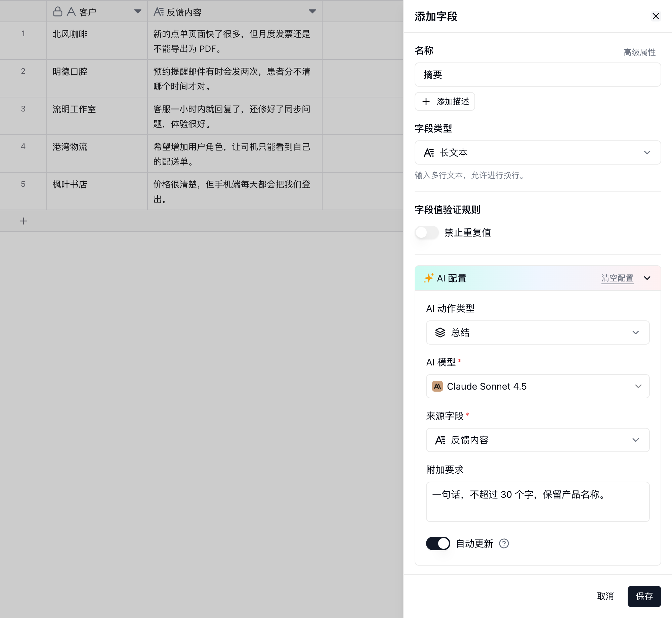Screen dimensions: 672x618
Task: Select the 枫叶书店 cell
Action: pyautogui.click(x=97, y=191)
